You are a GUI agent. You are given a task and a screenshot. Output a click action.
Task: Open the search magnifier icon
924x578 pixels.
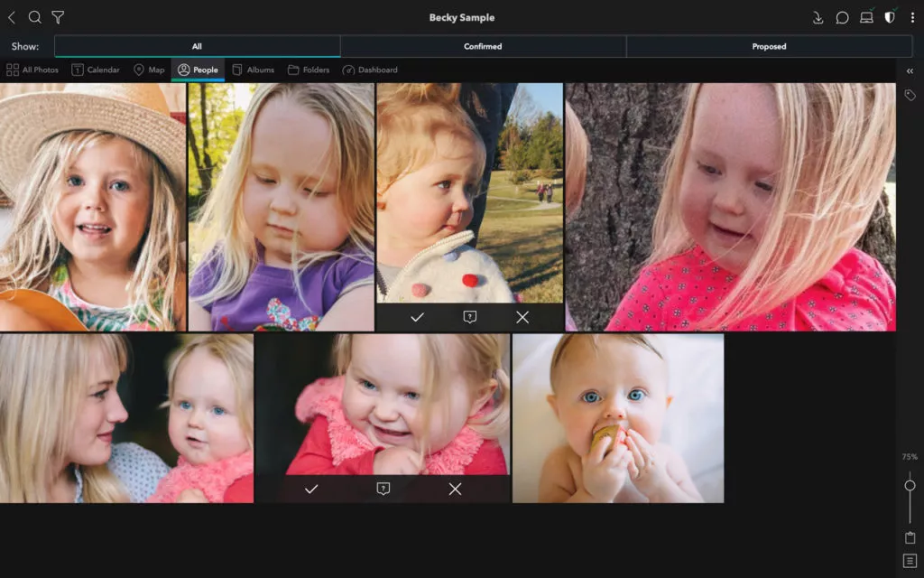34,17
